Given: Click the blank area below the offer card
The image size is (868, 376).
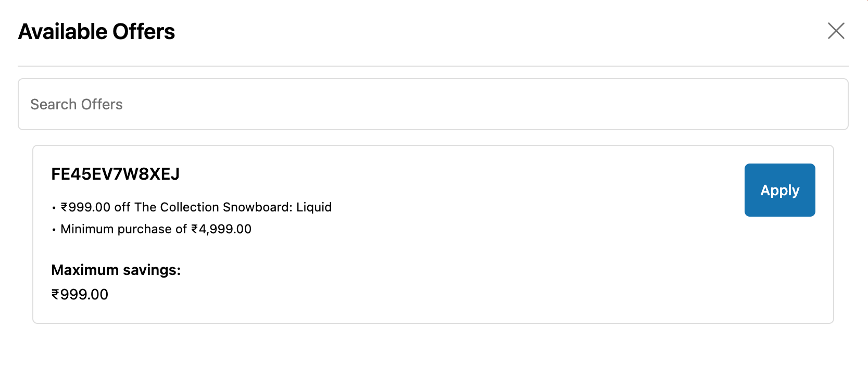Looking at the screenshot, I should 432,349.
